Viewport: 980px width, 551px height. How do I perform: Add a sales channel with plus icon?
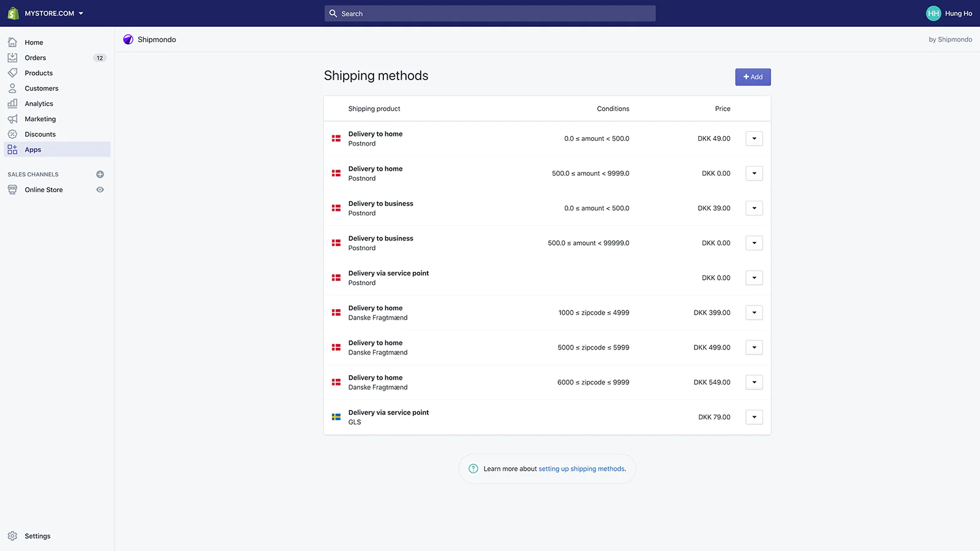100,174
